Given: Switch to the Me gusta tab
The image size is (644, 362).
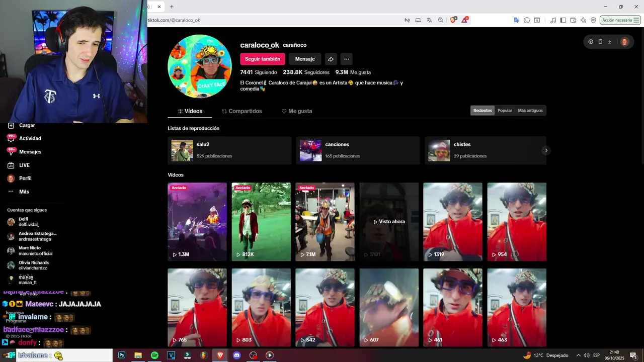Looking at the screenshot, I should click(297, 111).
